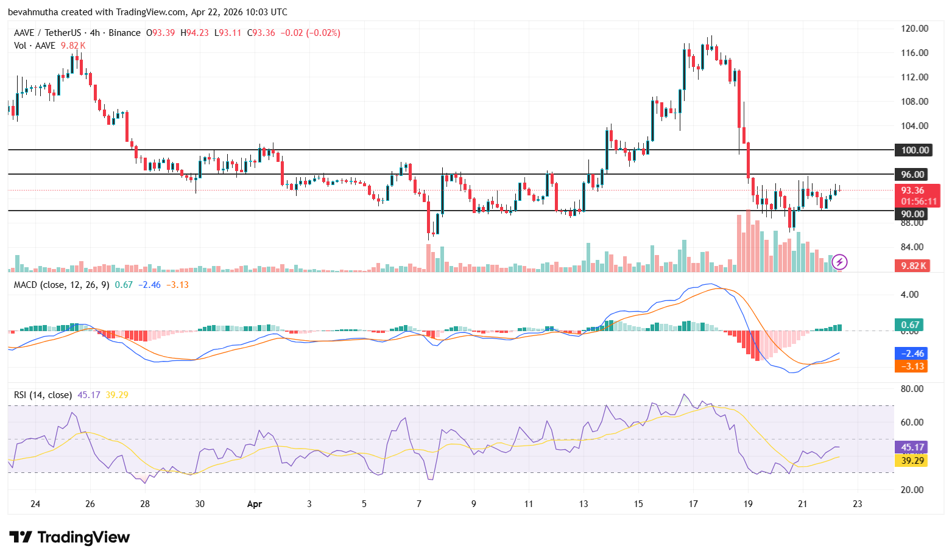Click the teal 0.67 MACD histogram value badge

pos(909,325)
